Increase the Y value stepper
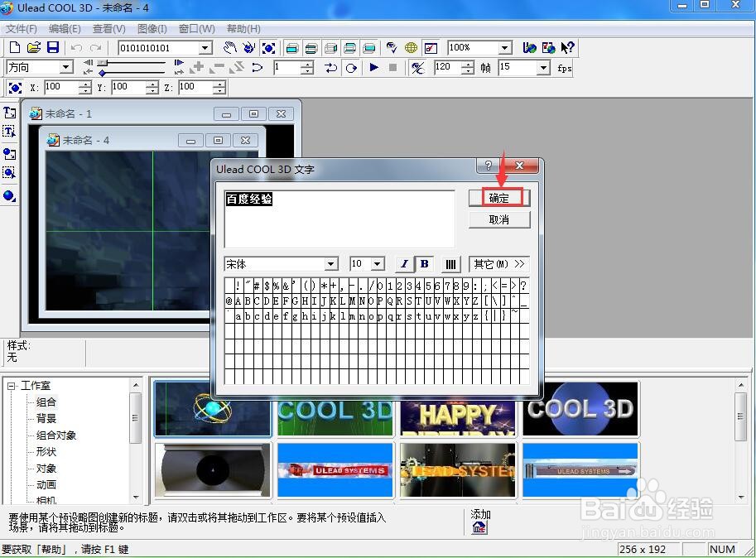Image resolution: width=756 pixels, height=558 pixels. point(152,84)
